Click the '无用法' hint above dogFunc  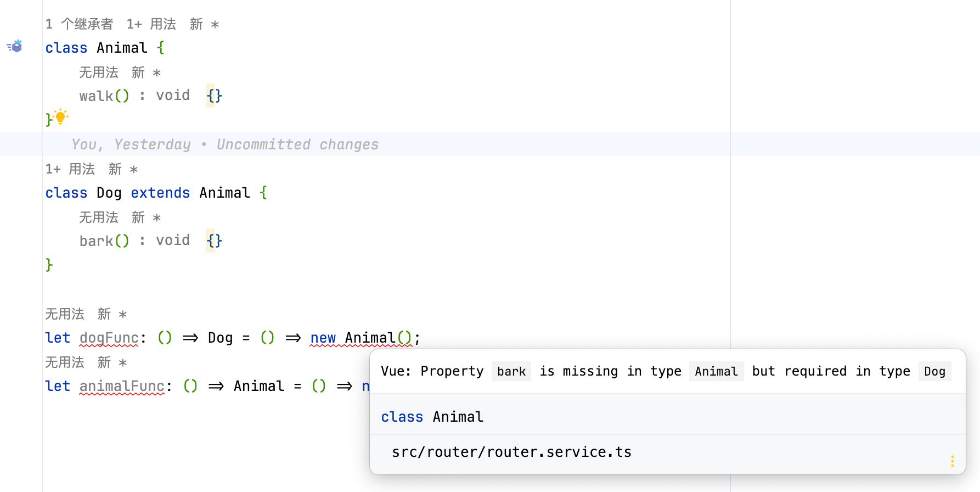coord(65,314)
